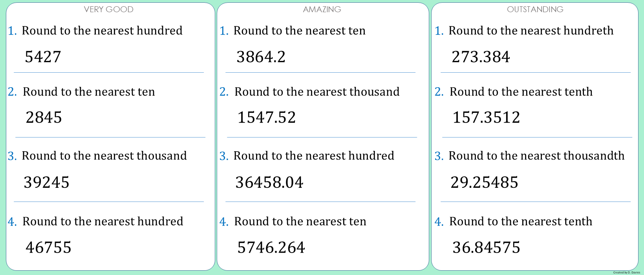Click 'Round to the nearest thousand' under VERY GOOD
644x275 pixels.
coord(104,156)
